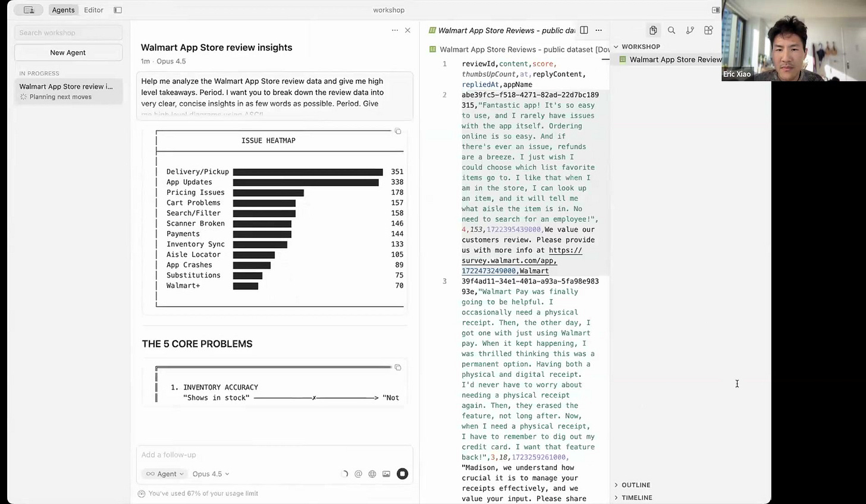
Task: Click the 'Walmart App Store review insights' title
Action: click(x=216, y=48)
